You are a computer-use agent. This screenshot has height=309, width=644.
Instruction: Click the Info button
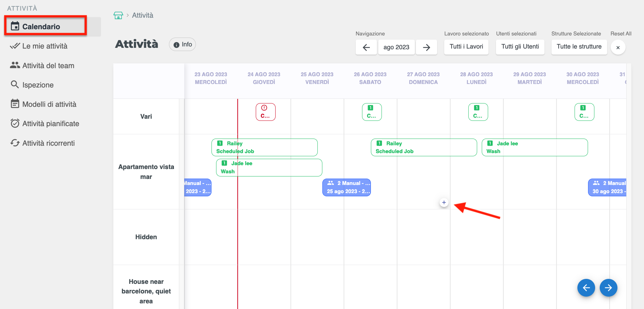182,45
